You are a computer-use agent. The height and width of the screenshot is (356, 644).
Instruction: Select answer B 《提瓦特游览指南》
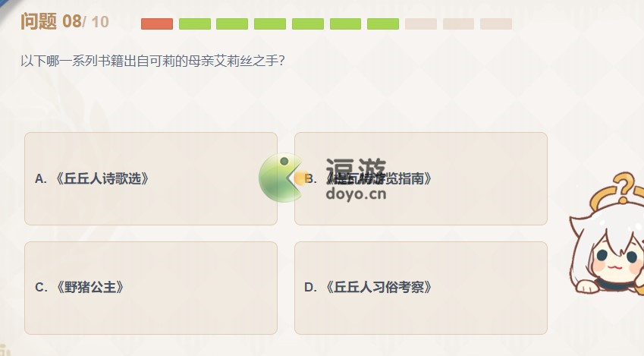coord(420,178)
